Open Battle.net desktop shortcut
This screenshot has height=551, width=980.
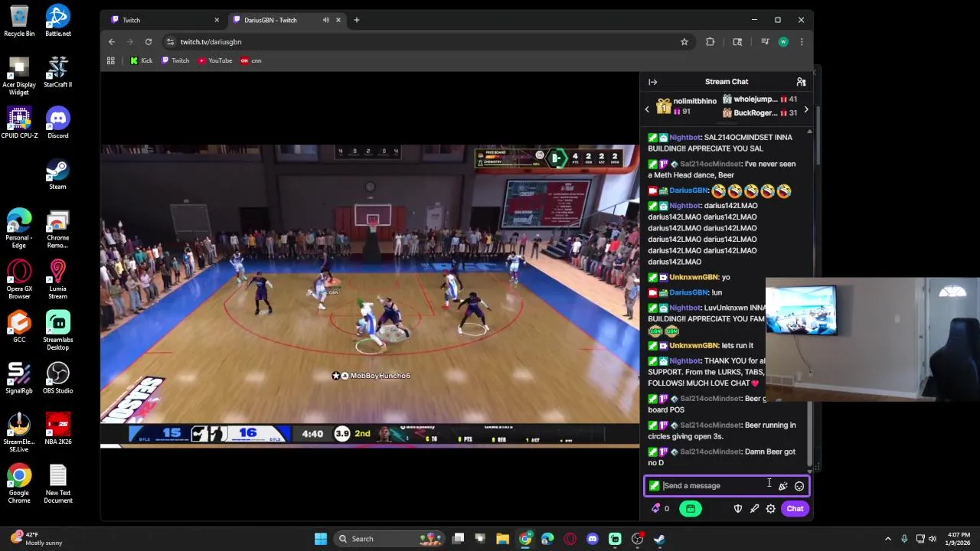click(58, 21)
